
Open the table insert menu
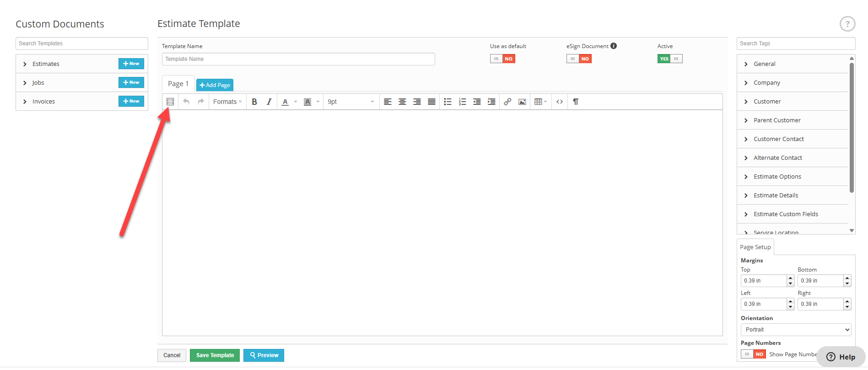(x=540, y=102)
